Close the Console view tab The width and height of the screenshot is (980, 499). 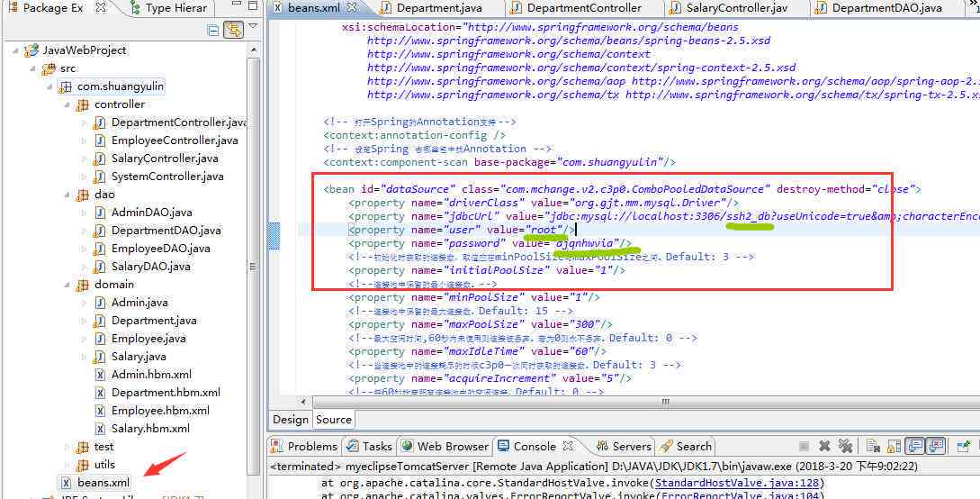coord(568,447)
